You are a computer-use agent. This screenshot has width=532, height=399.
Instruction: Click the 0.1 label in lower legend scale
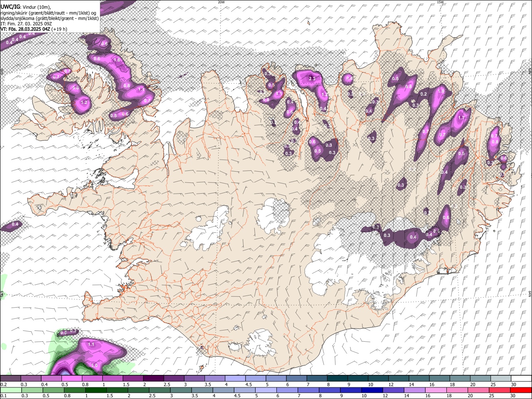[x=3, y=396]
